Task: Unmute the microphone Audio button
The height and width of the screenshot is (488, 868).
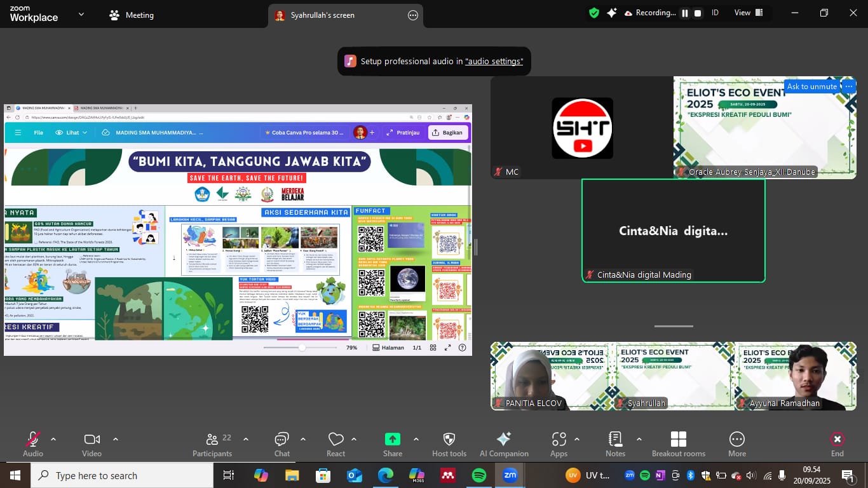Action: (x=33, y=444)
